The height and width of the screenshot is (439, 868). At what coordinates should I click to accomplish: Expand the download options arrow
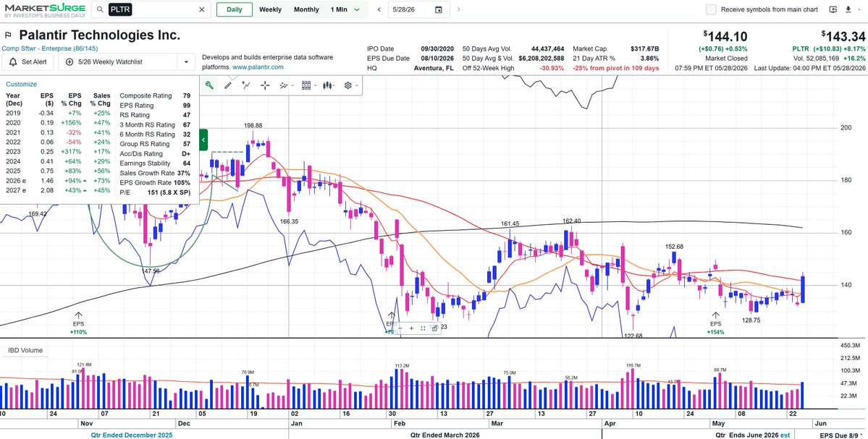(860, 9)
